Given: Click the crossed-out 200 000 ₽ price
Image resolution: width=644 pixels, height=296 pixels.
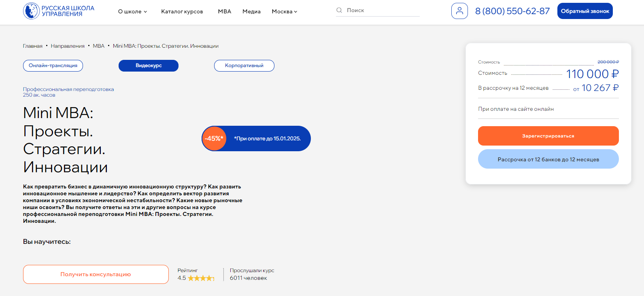Looking at the screenshot, I should (608, 62).
